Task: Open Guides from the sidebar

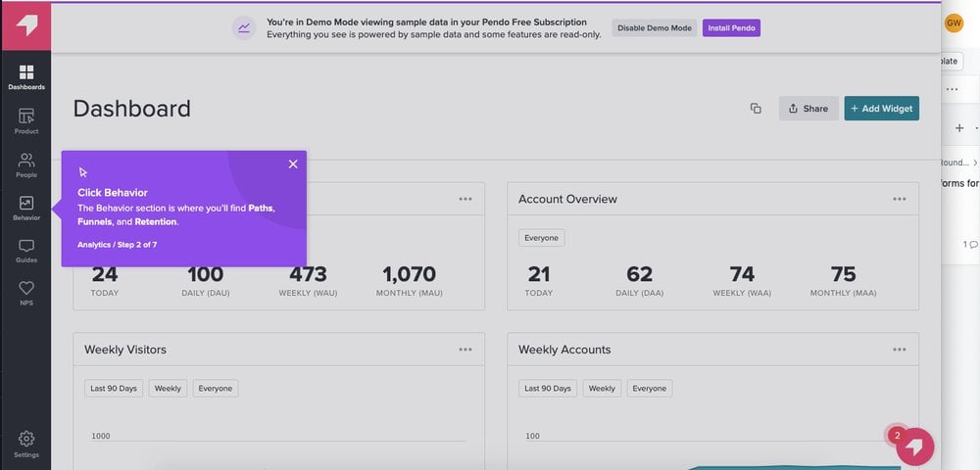Action: pyautogui.click(x=26, y=251)
